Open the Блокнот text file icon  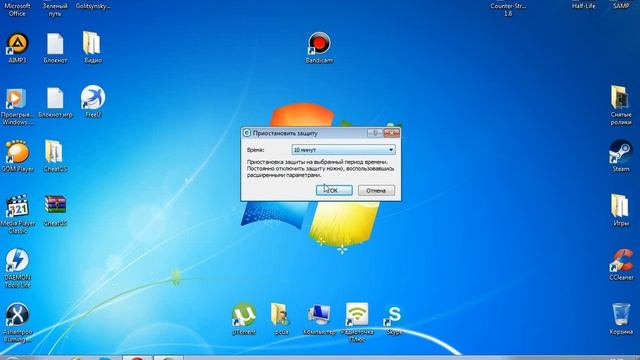tap(55, 44)
